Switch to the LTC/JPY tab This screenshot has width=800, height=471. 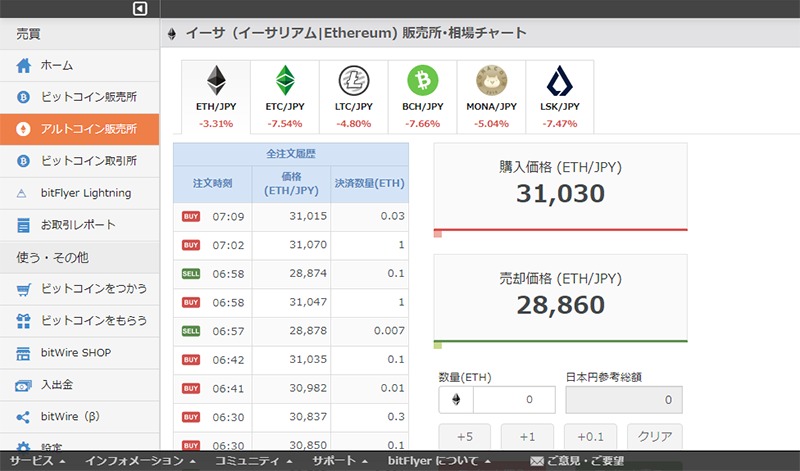354,97
